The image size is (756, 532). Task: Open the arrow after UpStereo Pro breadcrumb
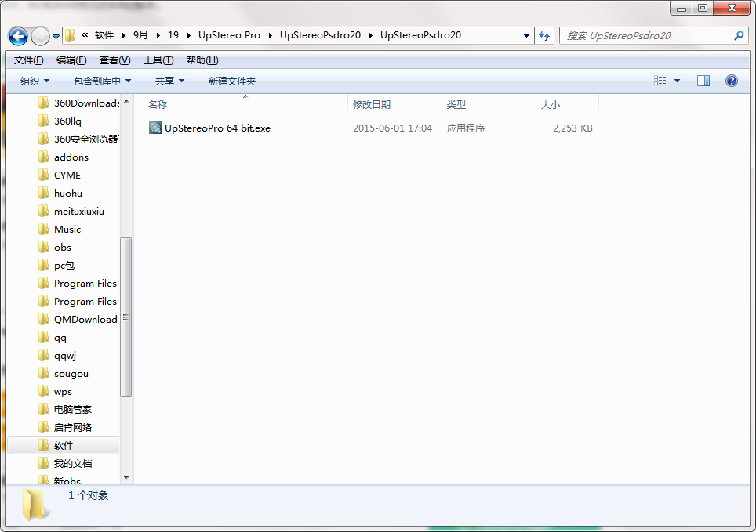tap(270, 36)
